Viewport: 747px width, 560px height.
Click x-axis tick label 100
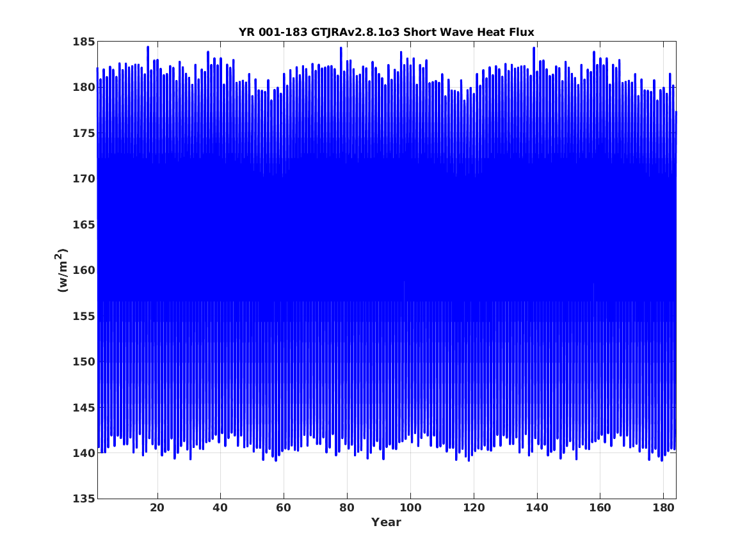pos(411,508)
